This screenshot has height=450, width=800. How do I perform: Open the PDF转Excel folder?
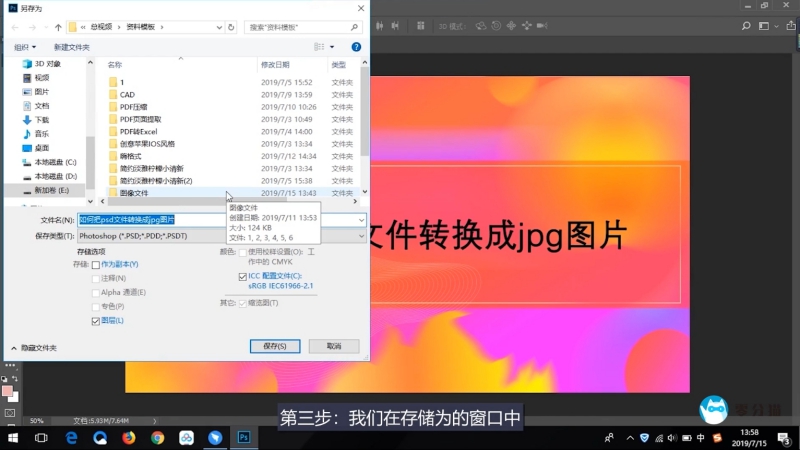[x=139, y=132]
